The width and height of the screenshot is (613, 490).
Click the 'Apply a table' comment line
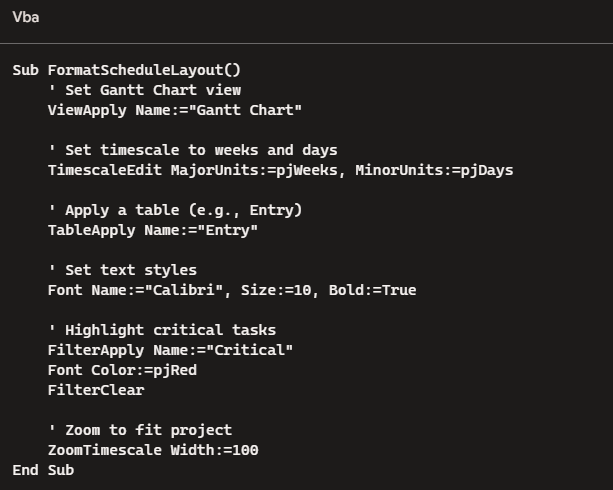(175, 210)
